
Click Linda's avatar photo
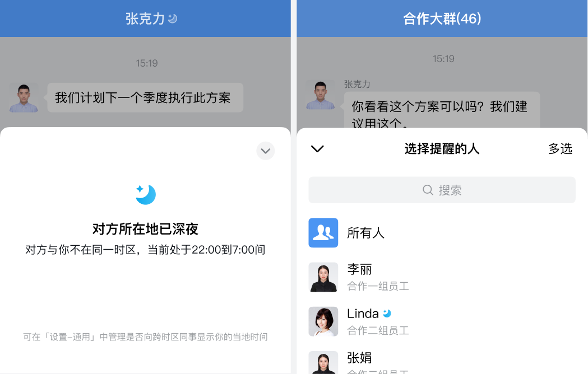[323, 321]
